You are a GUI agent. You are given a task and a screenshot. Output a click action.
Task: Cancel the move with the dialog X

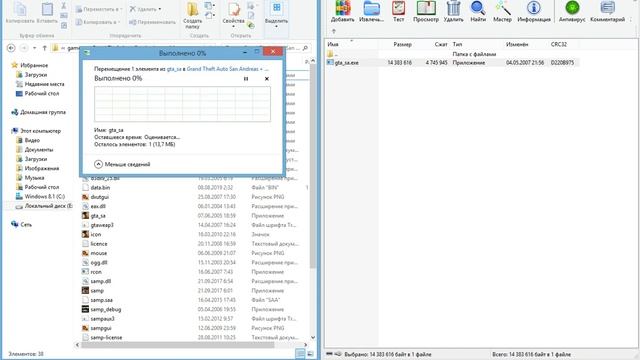tap(267, 79)
